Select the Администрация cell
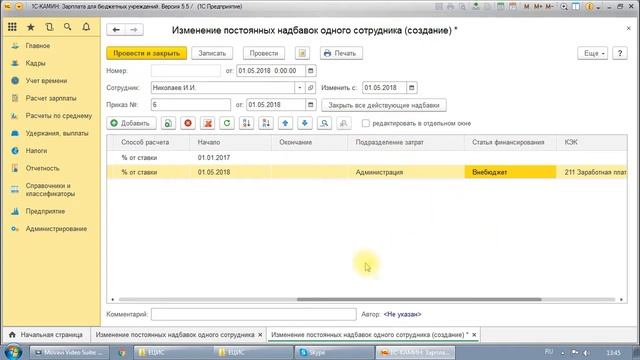640x360 pixels. click(406, 172)
